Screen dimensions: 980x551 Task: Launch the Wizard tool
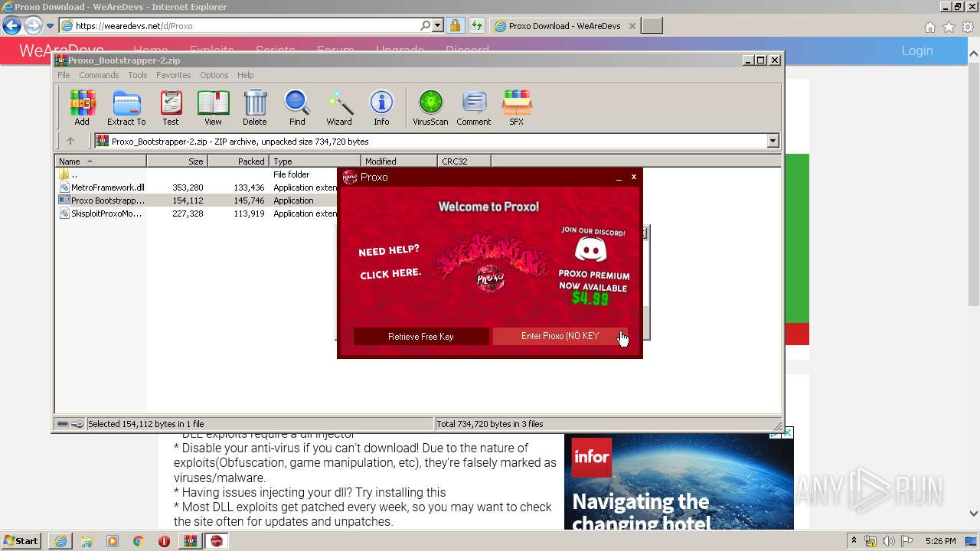tap(339, 107)
